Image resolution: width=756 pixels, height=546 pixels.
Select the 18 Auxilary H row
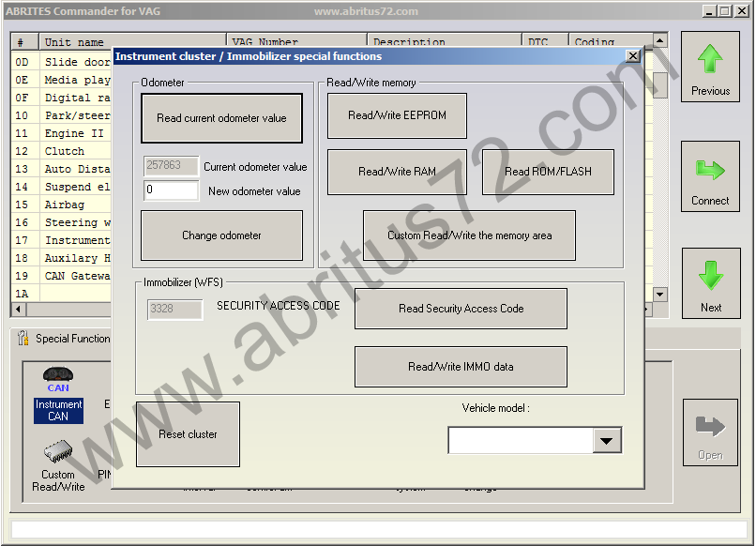point(62,259)
